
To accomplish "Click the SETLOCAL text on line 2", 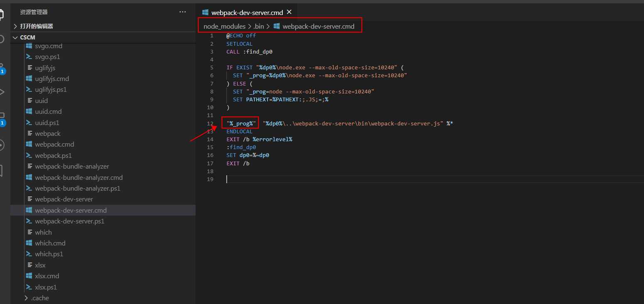I will [240, 44].
